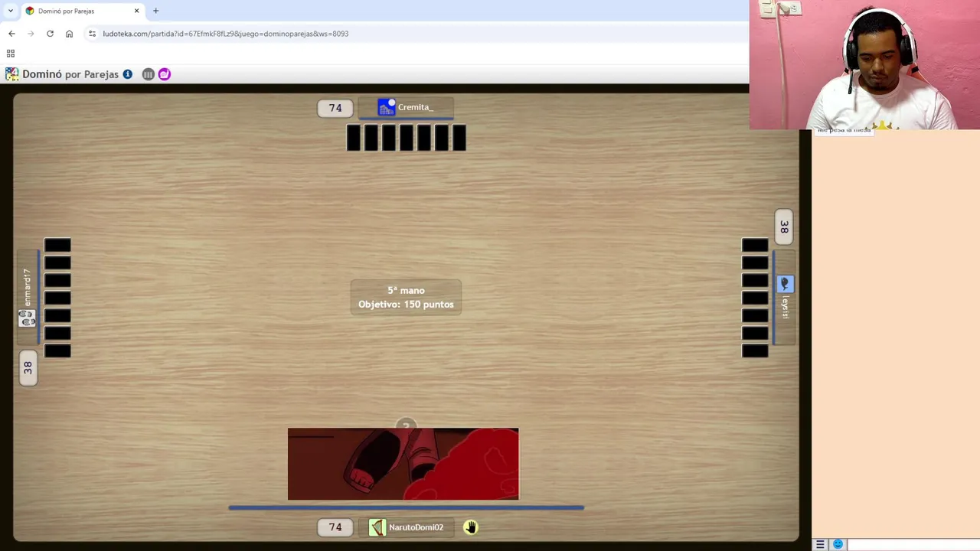Screen dimensions: 980x551
Task: Open the browser tab search dropdown
Action: (11, 11)
